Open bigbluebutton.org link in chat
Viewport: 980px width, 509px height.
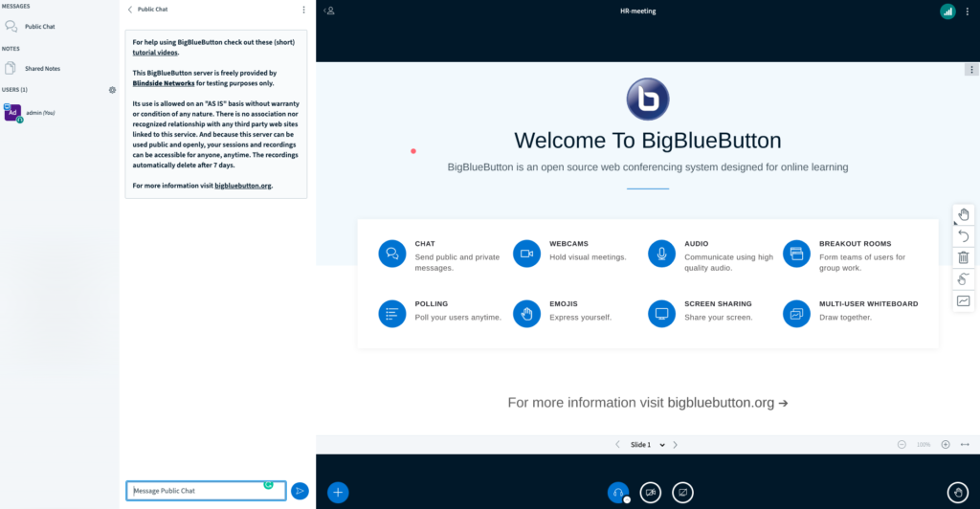(x=242, y=186)
